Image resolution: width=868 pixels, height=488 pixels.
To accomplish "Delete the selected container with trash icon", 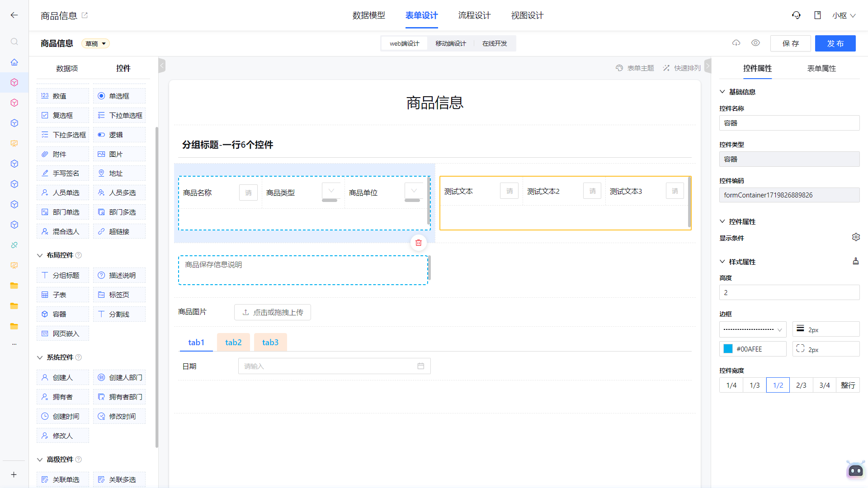I will point(418,243).
